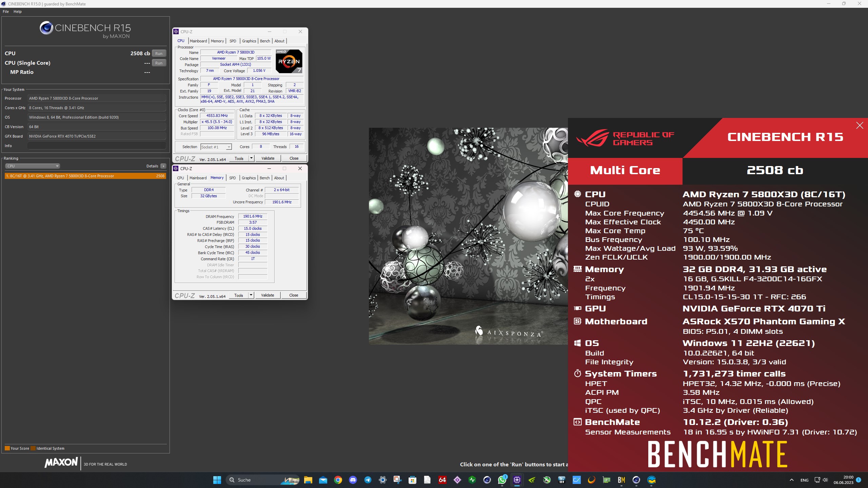
Task: Click the rendered Cinebench scene image
Action: pos(468,236)
